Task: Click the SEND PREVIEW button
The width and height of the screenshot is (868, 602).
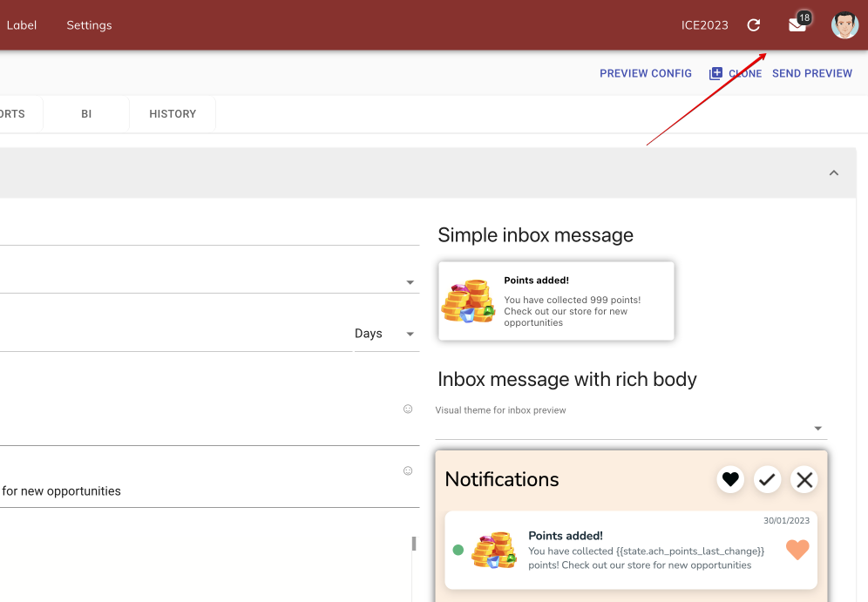Action: tap(812, 74)
